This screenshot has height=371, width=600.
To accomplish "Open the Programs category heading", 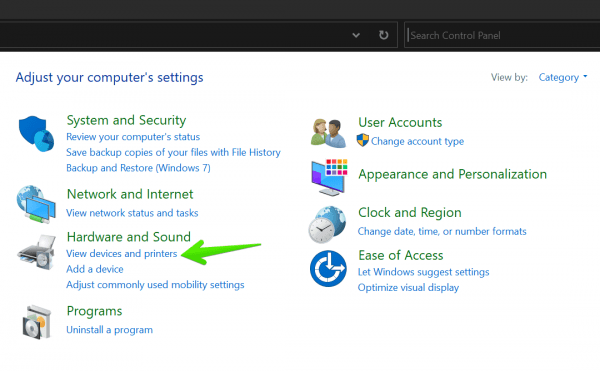I will (95, 311).
